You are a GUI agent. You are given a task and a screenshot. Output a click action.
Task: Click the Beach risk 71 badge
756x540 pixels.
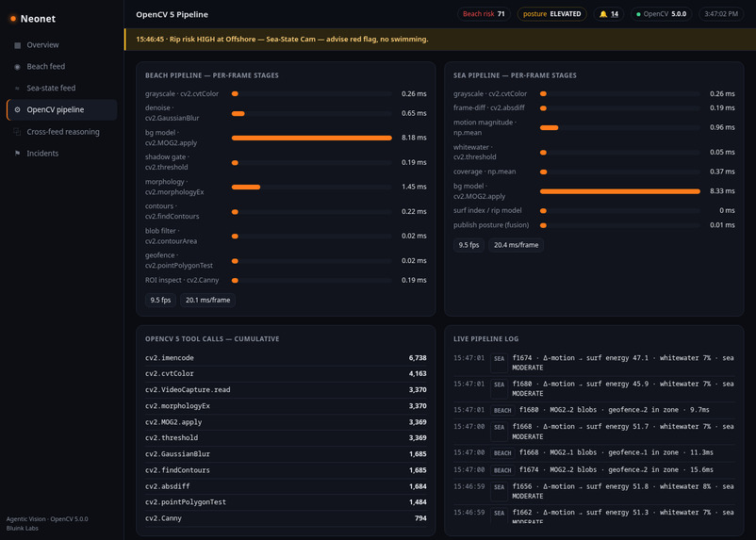click(484, 14)
